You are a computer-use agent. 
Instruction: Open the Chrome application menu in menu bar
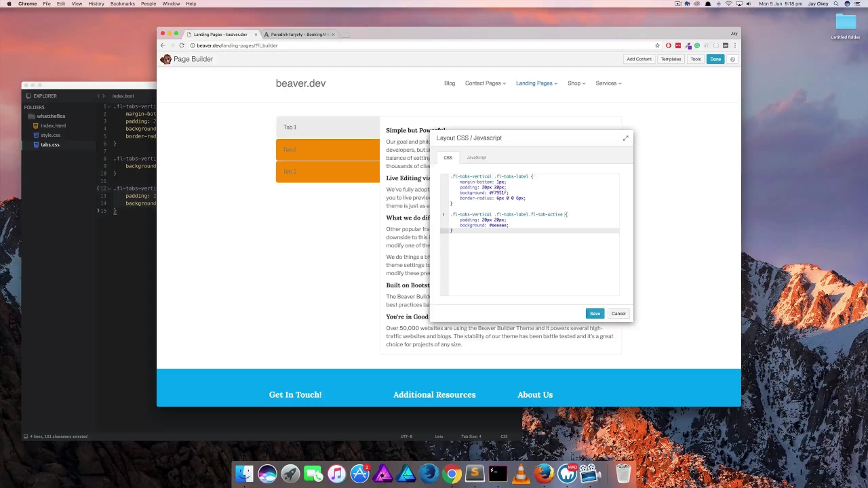pos(28,4)
